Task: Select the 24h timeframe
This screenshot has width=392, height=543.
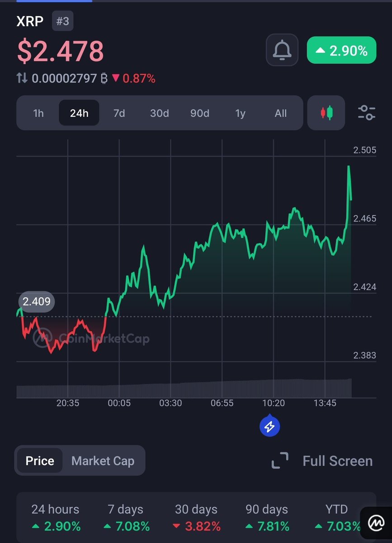Action: pyautogui.click(x=79, y=113)
